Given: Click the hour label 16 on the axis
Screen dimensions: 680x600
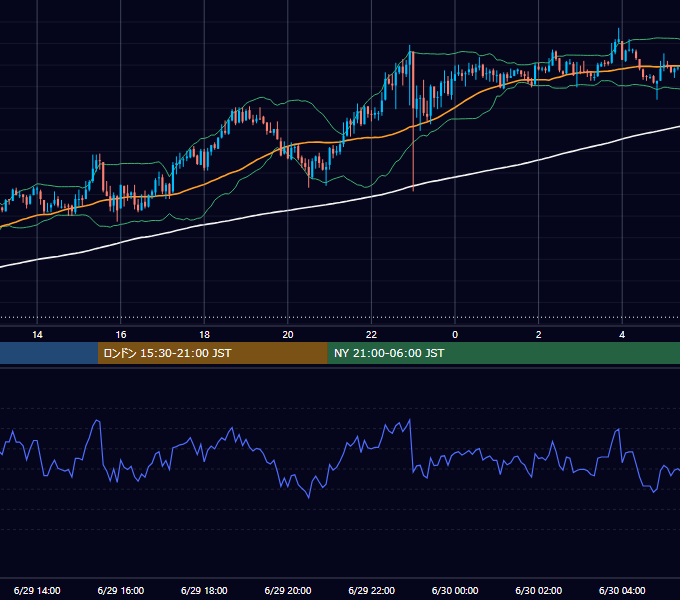Looking at the screenshot, I should click(x=121, y=335).
